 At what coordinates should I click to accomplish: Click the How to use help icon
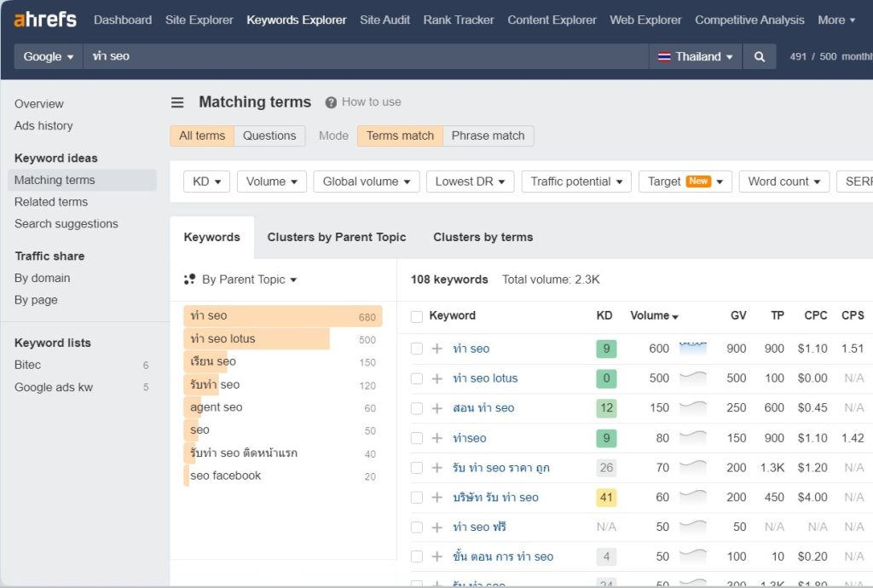coord(331,102)
